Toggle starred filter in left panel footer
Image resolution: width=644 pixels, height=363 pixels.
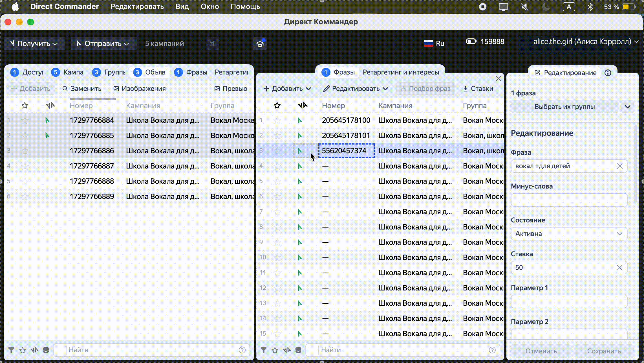pos(23,350)
